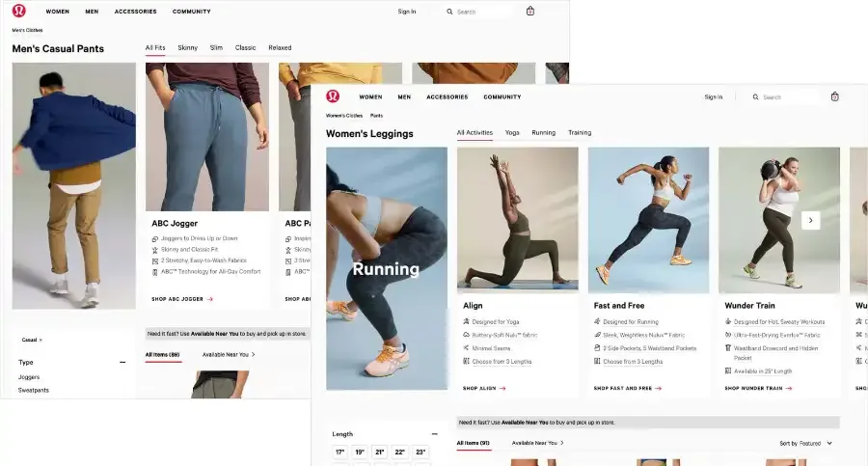Click 'SHOP ABC JOGGER' link
The image size is (868, 466).
[182, 299]
